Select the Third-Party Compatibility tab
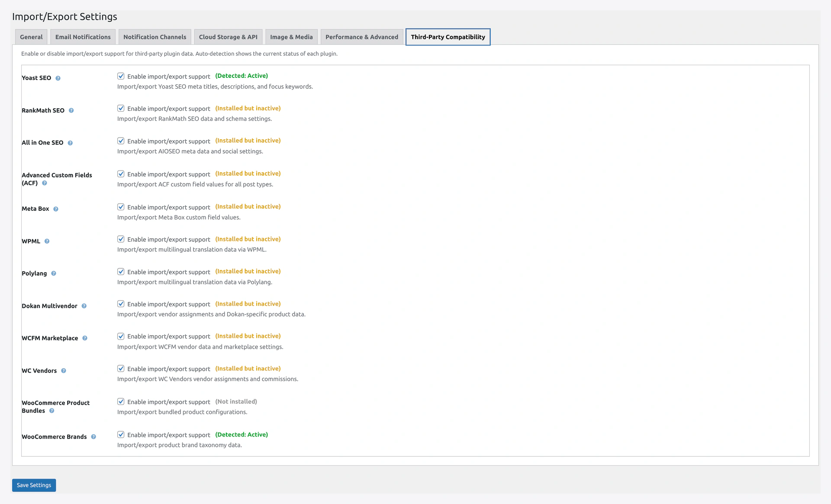The height and width of the screenshot is (504, 831). (448, 37)
